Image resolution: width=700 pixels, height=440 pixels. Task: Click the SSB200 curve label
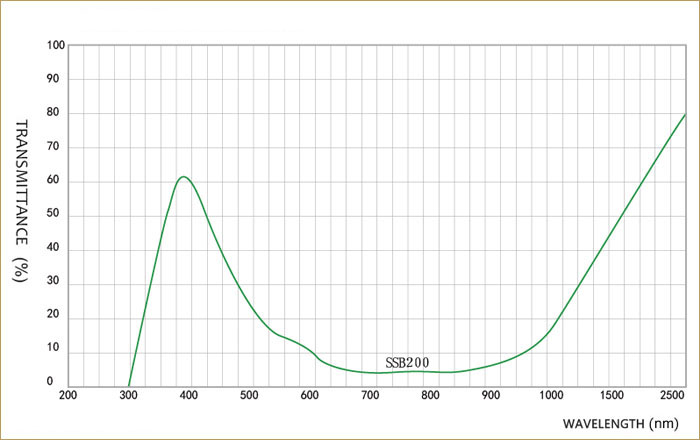408,362
